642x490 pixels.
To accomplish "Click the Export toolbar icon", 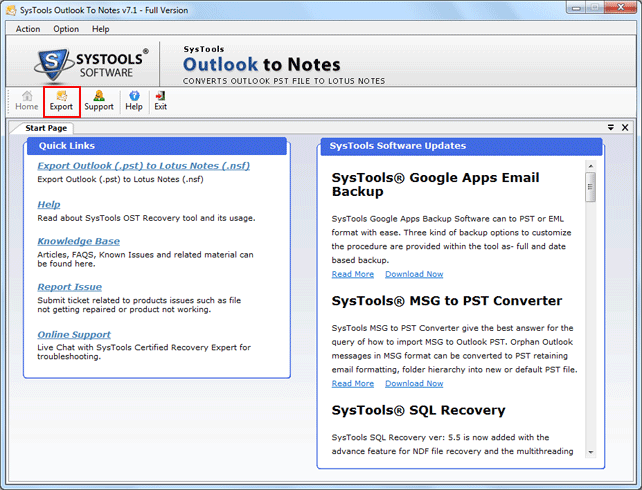I will point(61,101).
